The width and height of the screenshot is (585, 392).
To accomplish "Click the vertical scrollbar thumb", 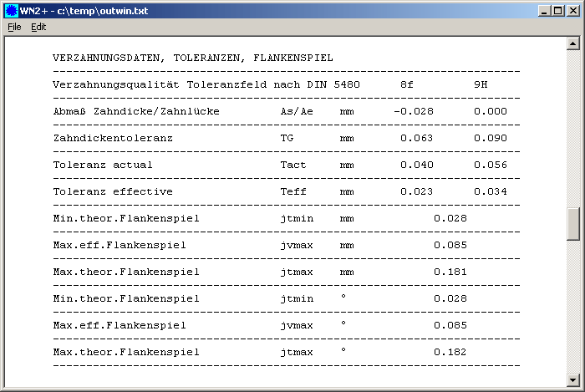I will [x=573, y=222].
